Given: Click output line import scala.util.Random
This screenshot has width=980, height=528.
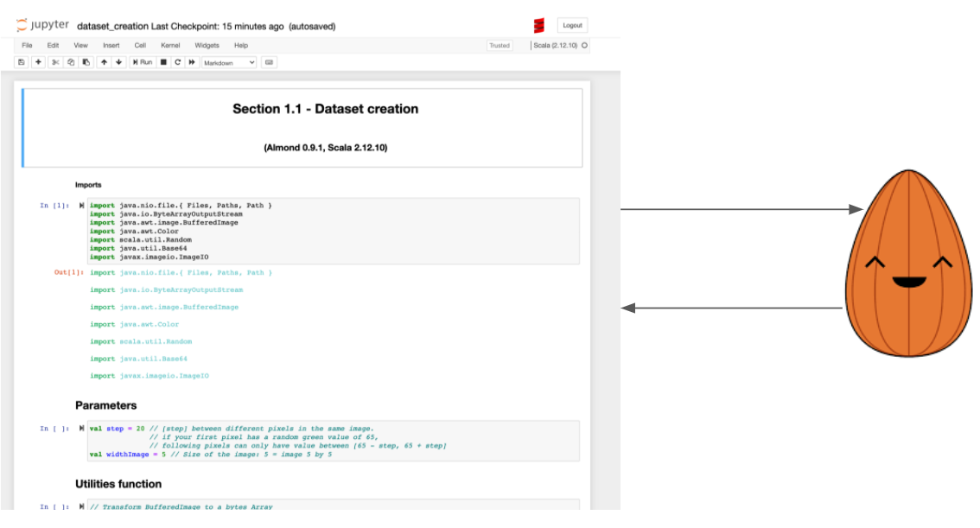Looking at the screenshot, I should click(141, 342).
